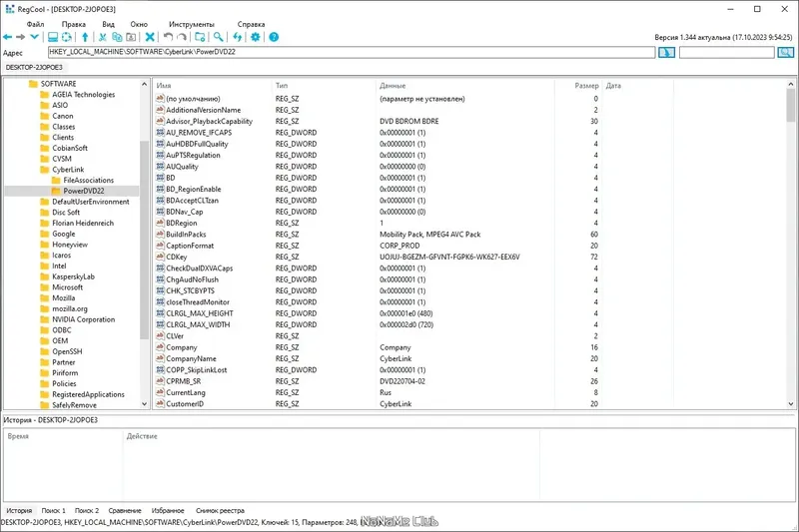Sort values by the Дата column header
The height and width of the screenshot is (532, 799).
(x=637, y=86)
